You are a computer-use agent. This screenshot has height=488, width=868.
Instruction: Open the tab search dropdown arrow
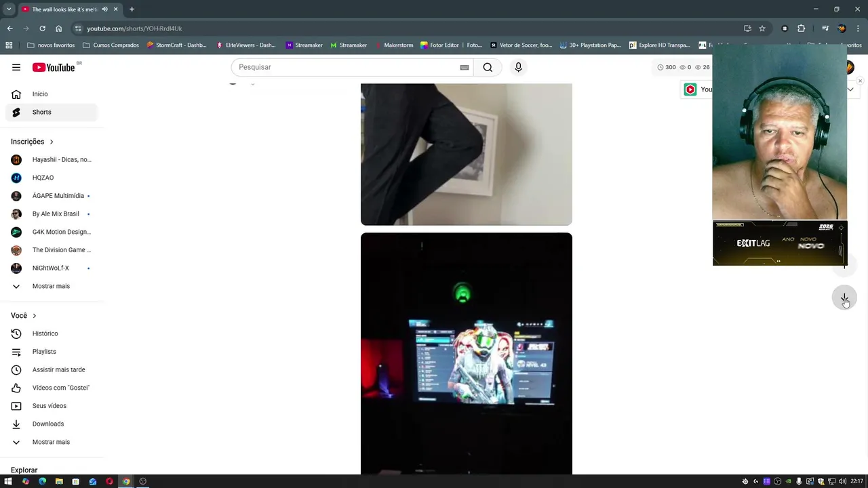(x=9, y=9)
